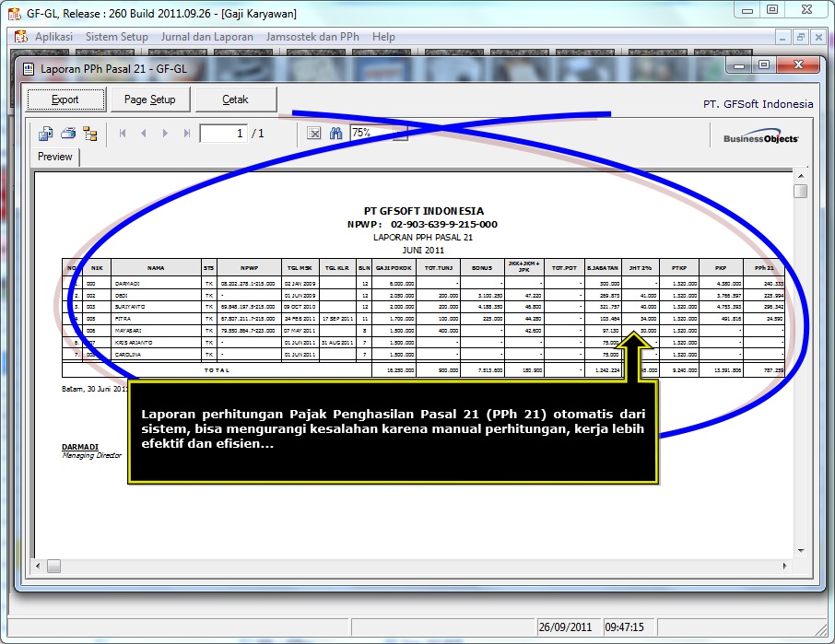Click the GF-GL application icon in menu bar
The image size is (835, 644).
coord(21,37)
